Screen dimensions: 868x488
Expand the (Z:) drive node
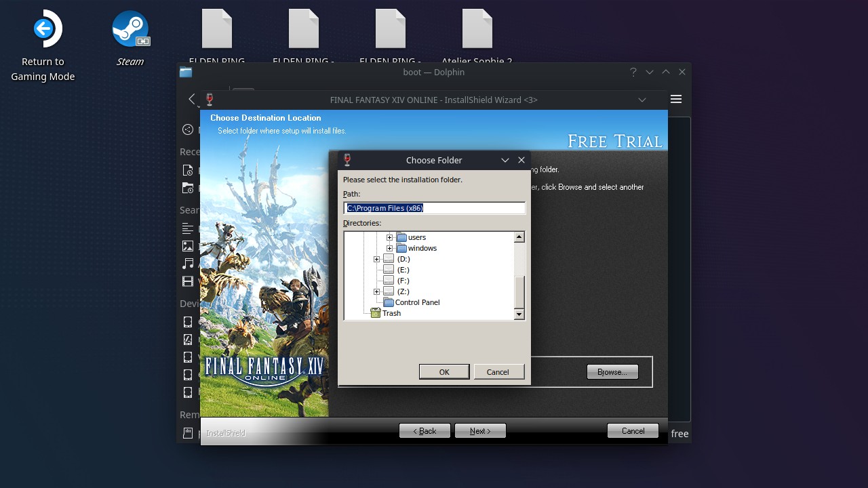(x=377, y=291)
